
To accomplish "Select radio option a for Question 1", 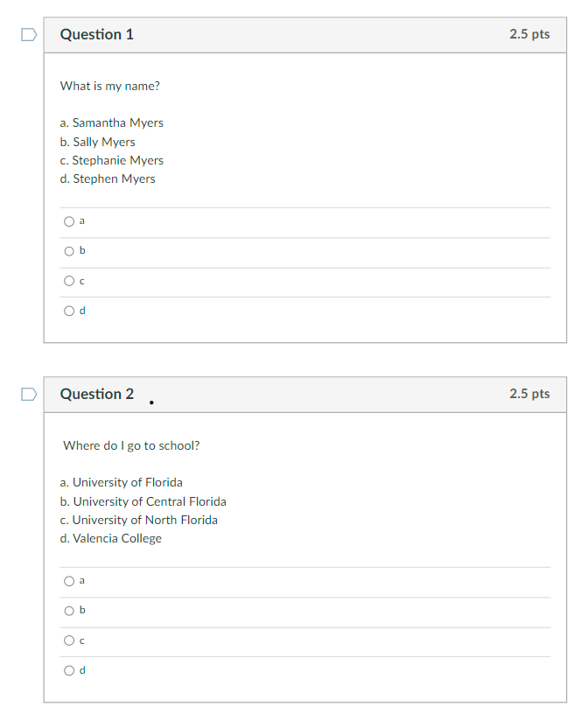I will click(x=69, y=221).
